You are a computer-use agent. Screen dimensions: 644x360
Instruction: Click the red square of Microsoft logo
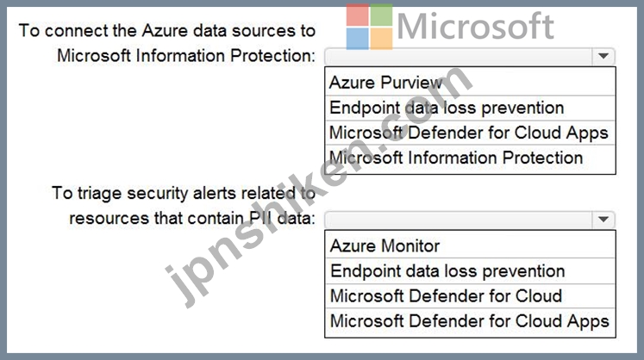[x=357, y=15]
